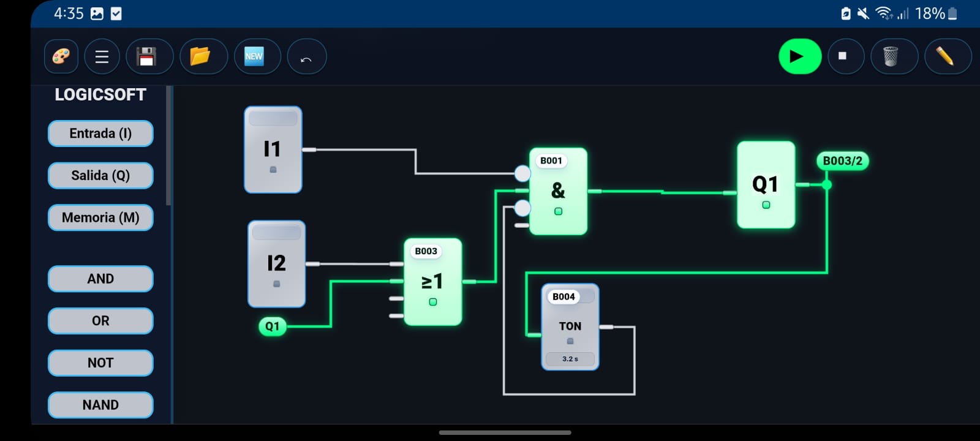Image resolution: width=980 pixels, height=441 pixels.
Task: Toggle input I2 switch block
Action: point(276,264)
